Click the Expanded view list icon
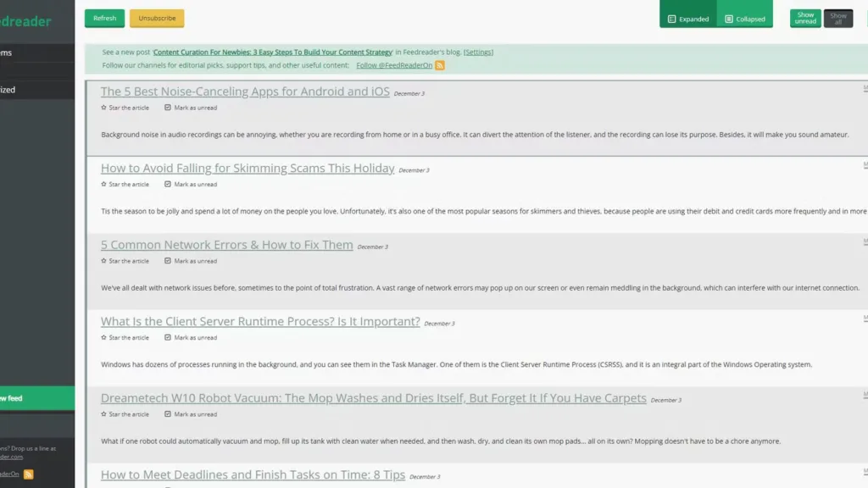The image size is (868, 488). [671, 19]
